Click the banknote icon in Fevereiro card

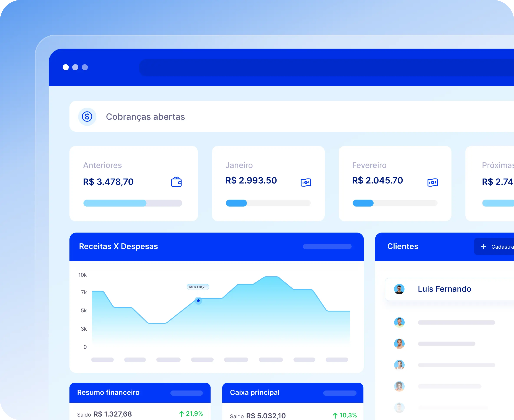pyautogui.click(x=433, y=182)
